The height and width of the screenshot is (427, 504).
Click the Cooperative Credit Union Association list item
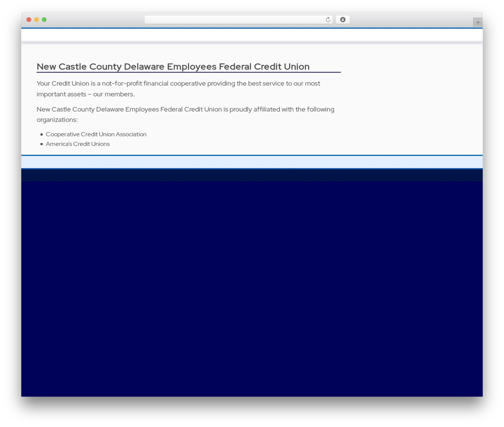click(96, 134)
